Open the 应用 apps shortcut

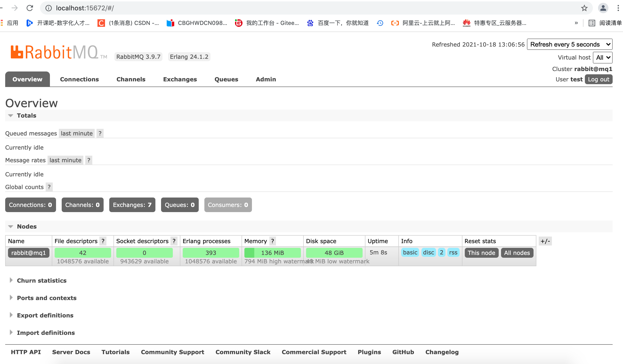point(9,23)
